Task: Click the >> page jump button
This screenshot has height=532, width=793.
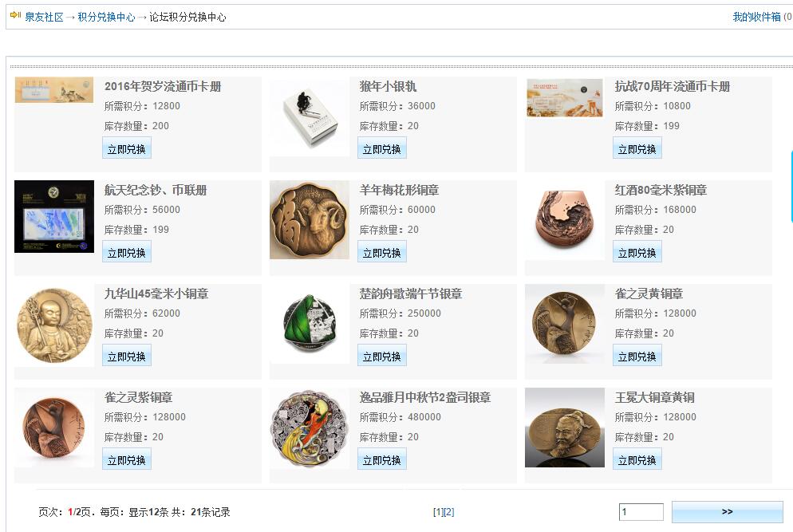Action: (x=728, y=512)
